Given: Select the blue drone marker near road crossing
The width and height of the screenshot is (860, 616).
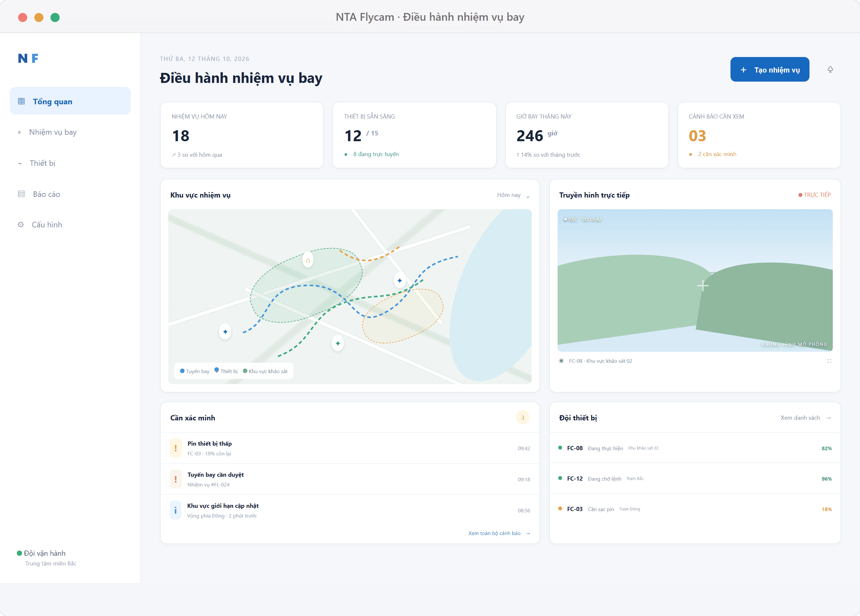Looking at the screenshot, I should click(x=400, y=281).
